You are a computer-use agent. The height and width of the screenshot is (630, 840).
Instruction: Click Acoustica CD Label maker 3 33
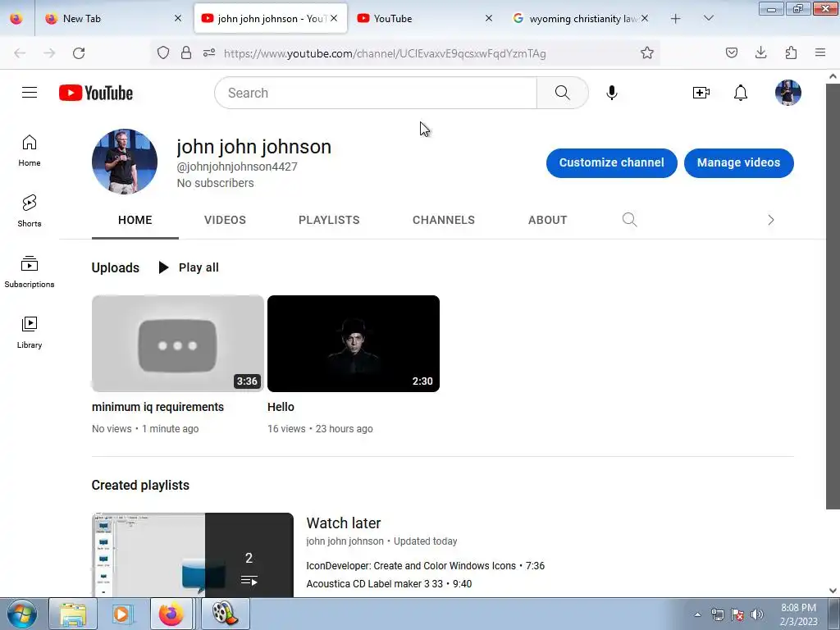[x=374, y=584]
